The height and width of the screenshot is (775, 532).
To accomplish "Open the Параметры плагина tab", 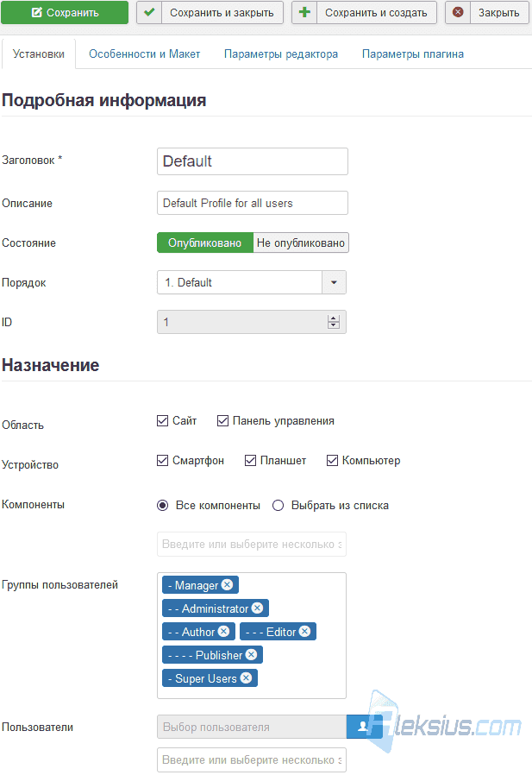I will [413, 54].
